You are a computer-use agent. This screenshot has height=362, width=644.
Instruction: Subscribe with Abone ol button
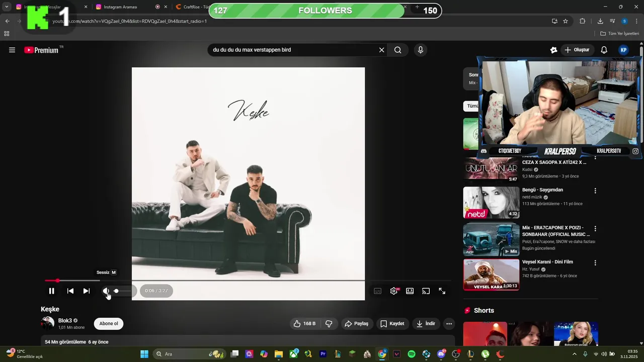click(109, 324)
